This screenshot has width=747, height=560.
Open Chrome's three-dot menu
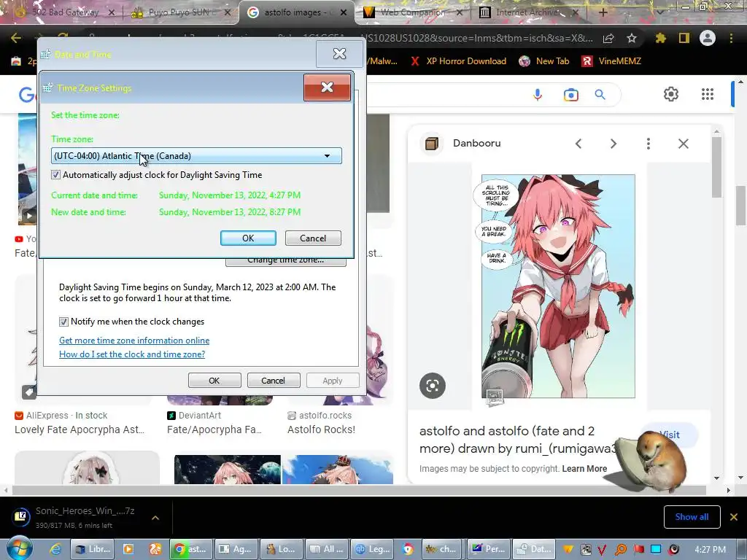pyautogui.click(x=731, y=38)
